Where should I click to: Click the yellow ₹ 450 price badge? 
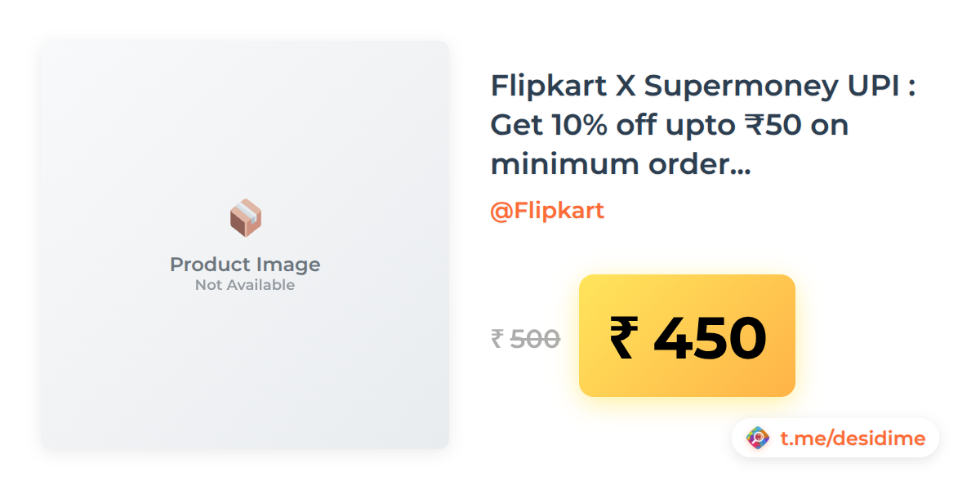tap(687, 336)
